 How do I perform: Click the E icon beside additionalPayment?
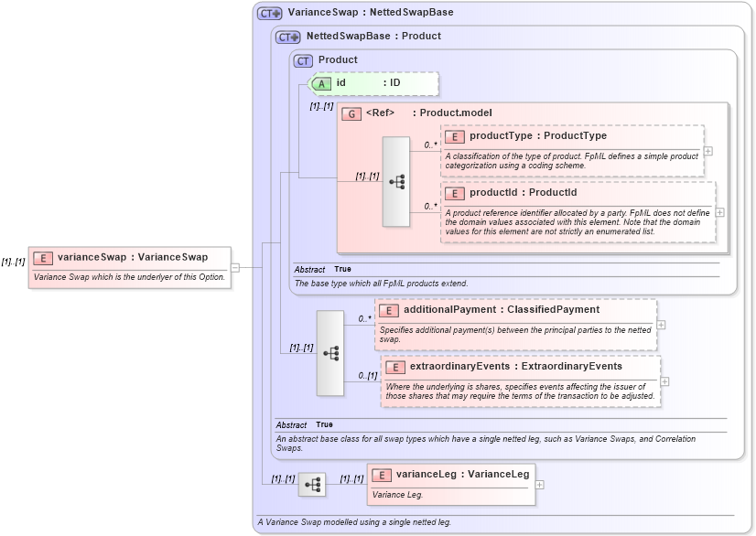tap(387, 310)
